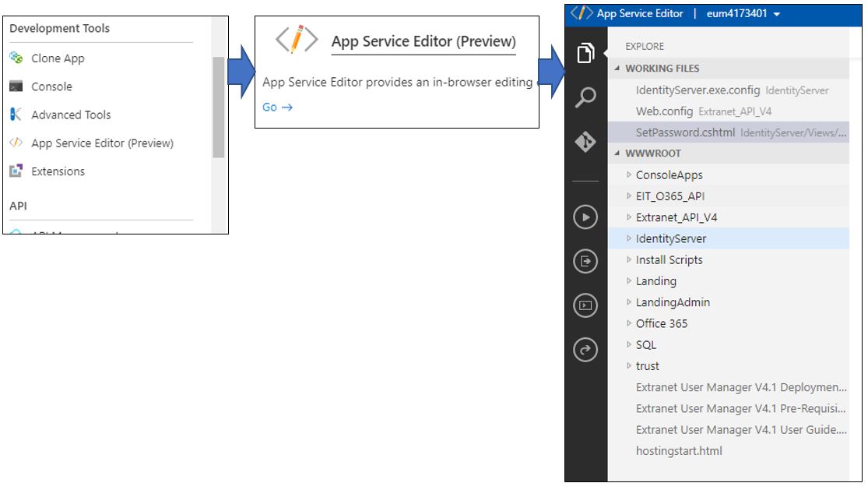The image size is (868, 490).
Task: Expand the Install Scripts folder arrow
Action: (628, 259)
